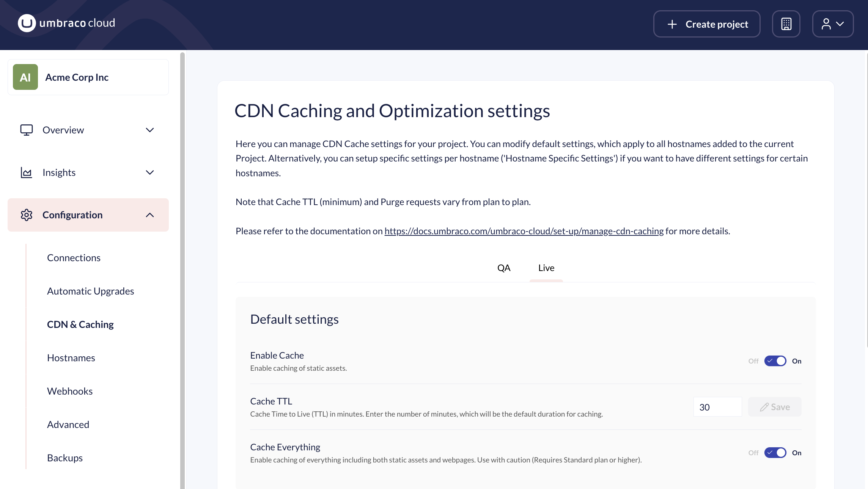The width and height of the screenshot is (868, 489).
Task: Click the Overview monitor icon
Action: [26, 130]
